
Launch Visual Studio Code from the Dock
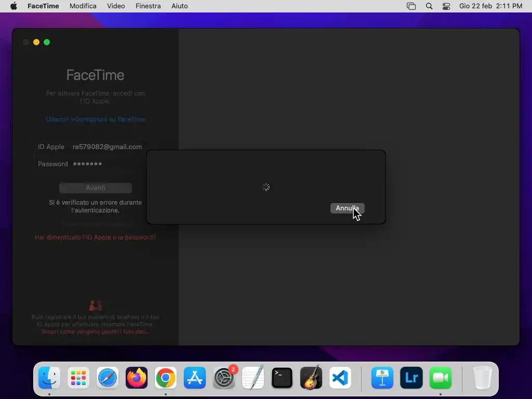[340, 378]
